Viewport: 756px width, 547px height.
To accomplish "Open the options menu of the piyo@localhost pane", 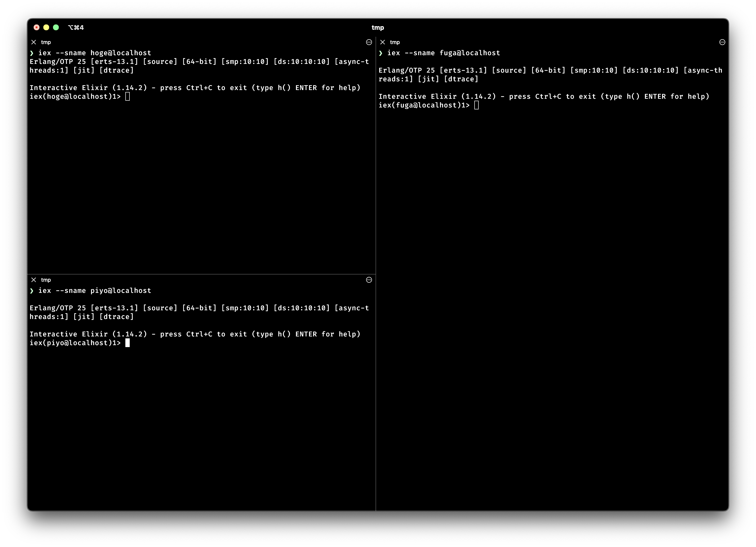I will click(369, 280).
